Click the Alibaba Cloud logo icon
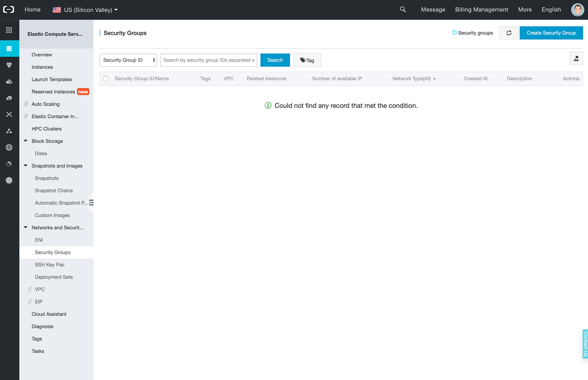This screenshot has height=380, width=588. pos(9,10)
